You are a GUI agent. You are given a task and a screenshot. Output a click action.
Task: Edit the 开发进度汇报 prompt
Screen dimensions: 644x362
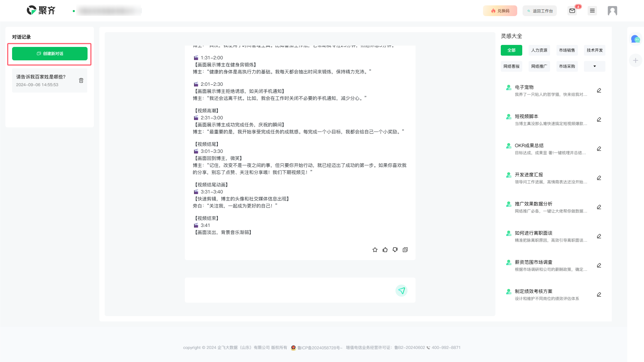[599, 178]
